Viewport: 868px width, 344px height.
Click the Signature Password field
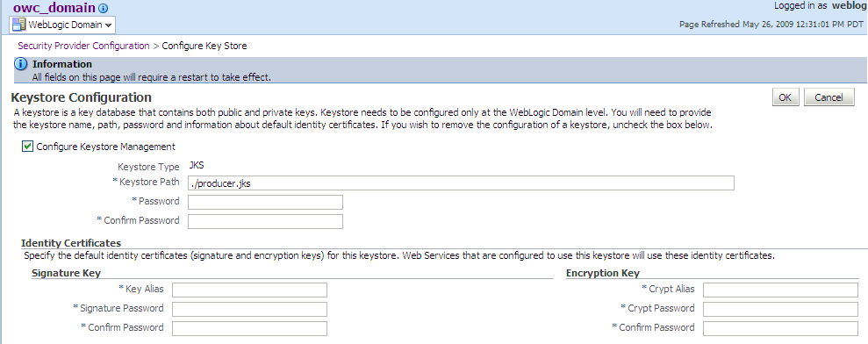(249, 309)
